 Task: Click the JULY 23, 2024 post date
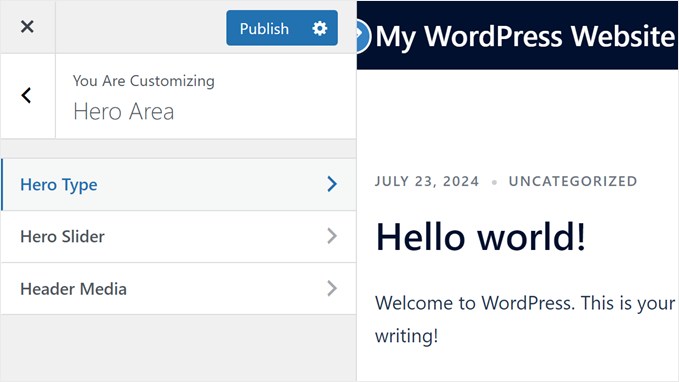[x=427, y=181]
